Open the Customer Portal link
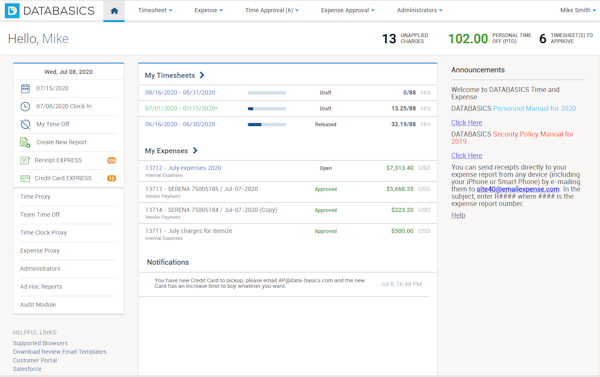The height and width of the screenshot is (377, 600). (35, 361)
